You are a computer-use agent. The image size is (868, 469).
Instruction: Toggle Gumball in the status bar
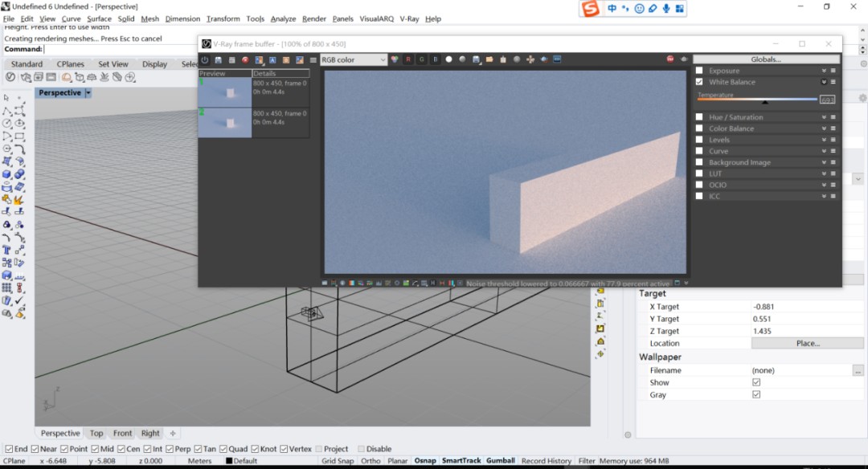501,461
